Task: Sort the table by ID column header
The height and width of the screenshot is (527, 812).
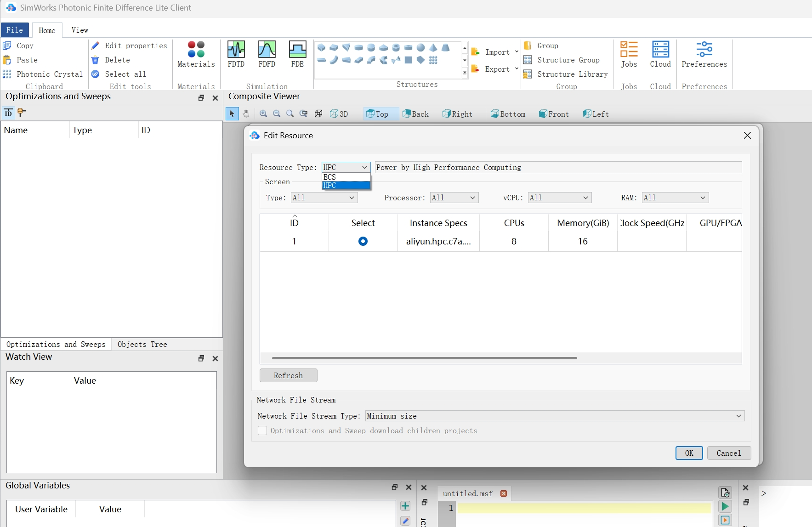Action: click(x=294, y=223)
